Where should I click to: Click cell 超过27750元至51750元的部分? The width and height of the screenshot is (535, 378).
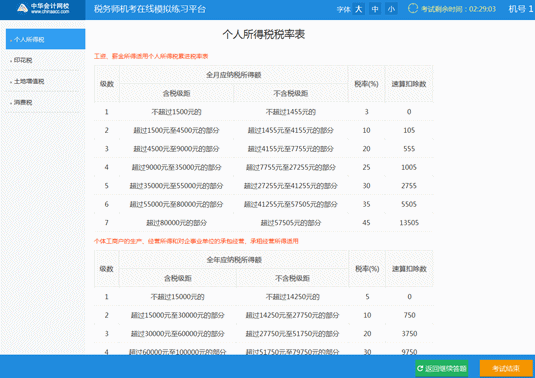(292, 334)
